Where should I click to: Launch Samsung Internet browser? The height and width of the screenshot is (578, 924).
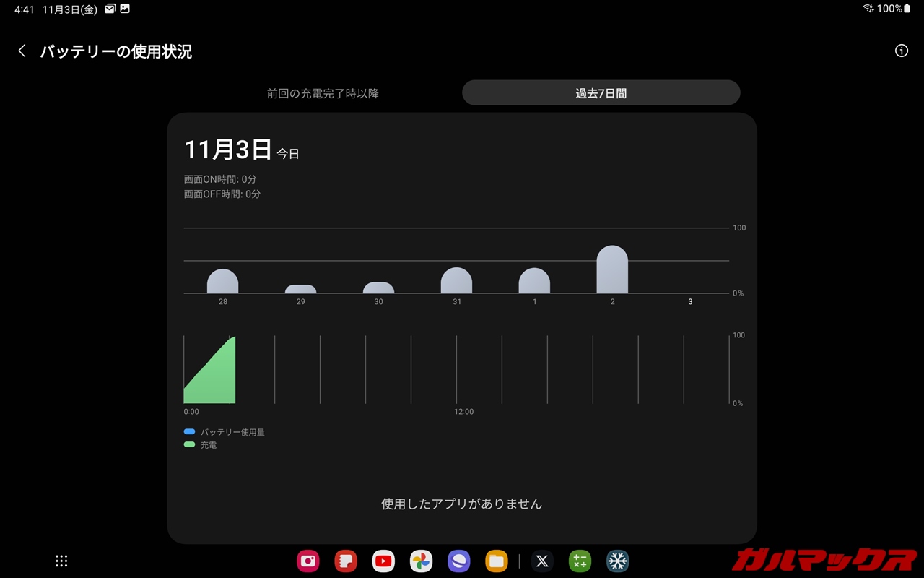coord(458,561)
